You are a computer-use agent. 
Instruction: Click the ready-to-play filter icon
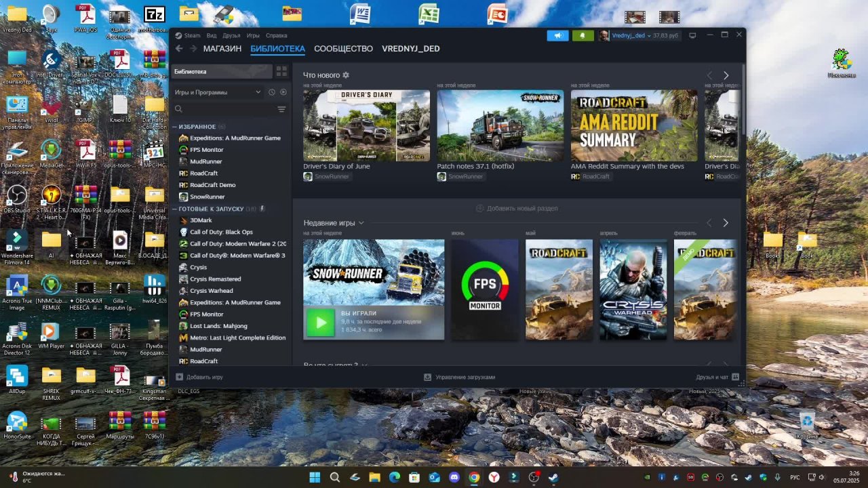(x=283, y=92)
